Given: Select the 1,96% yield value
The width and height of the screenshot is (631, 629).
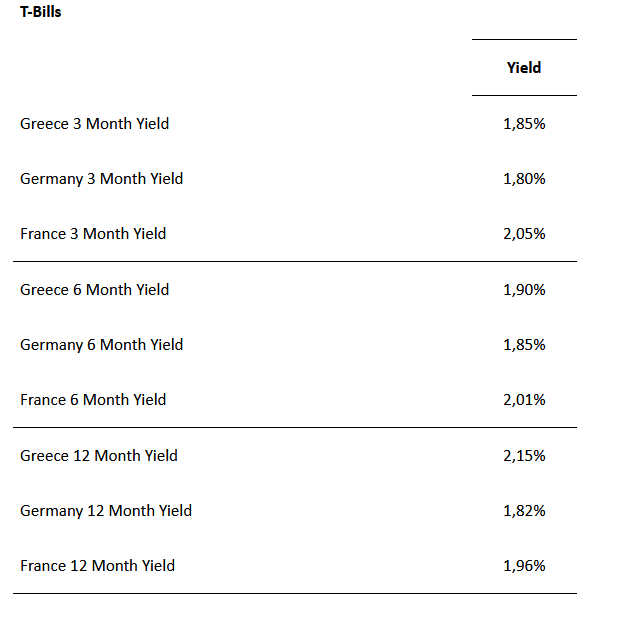Looking at the screenshot, I should tap(524, 566).
